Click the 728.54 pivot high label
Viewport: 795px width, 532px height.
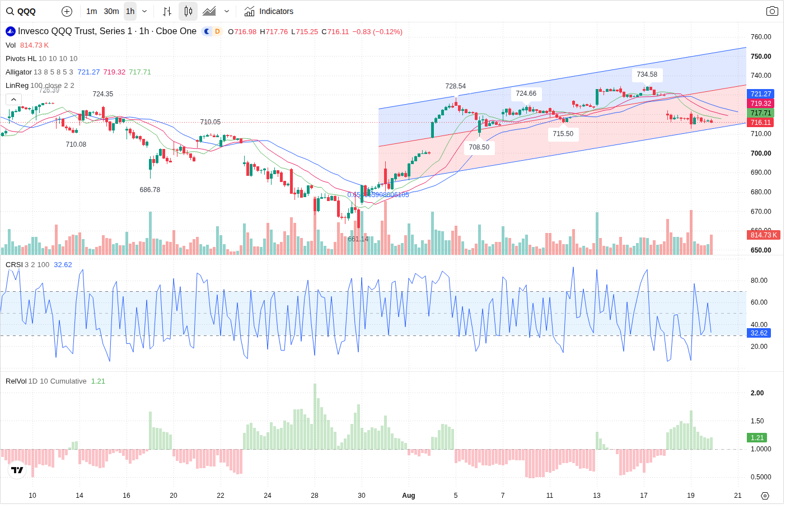(456, 86)
